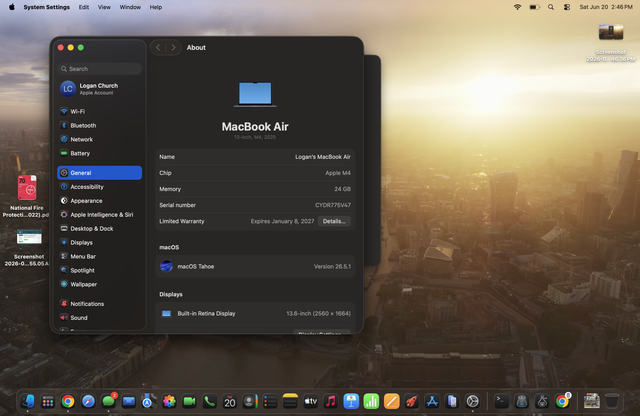The height and width of the screenshot is (416, 640).
Task: Click the Wi-Fi status icon in menu bar
Action: tap(517, 7)
